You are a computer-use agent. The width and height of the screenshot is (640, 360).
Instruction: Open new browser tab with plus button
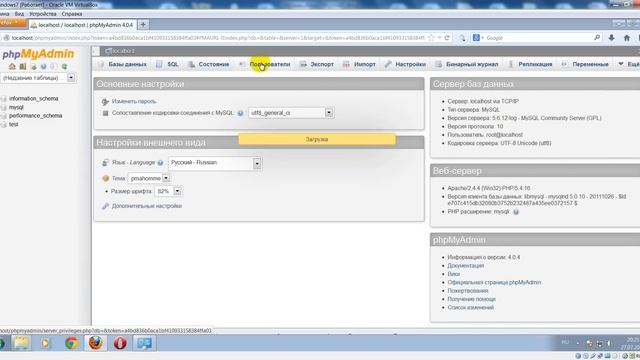click(143, 25)
